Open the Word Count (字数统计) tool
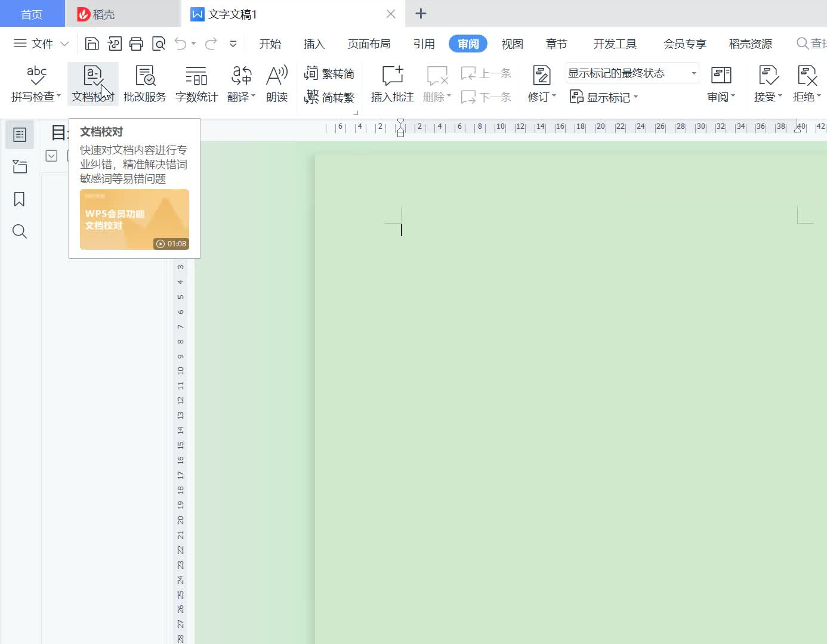The image size is (827, 644). click(196, 83)
